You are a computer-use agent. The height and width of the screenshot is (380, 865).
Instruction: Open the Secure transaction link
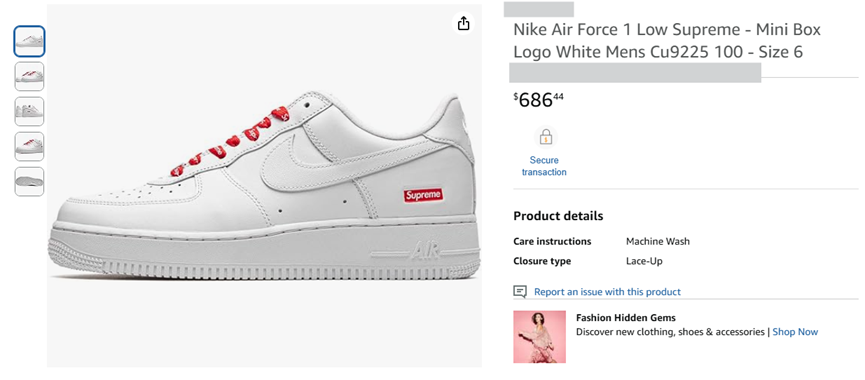tap(544, 166)
